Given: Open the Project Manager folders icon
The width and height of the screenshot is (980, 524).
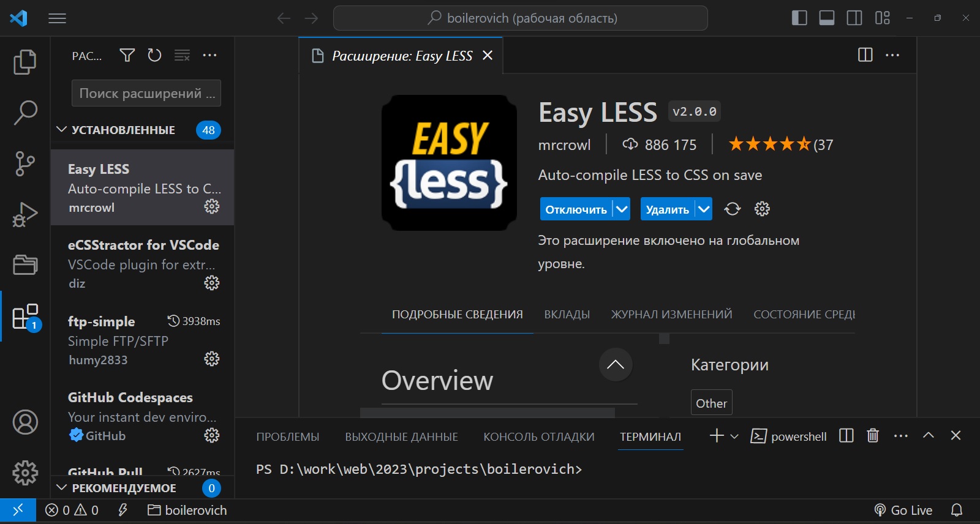Looking at the screenshot, I should click(x=25, y=264).
